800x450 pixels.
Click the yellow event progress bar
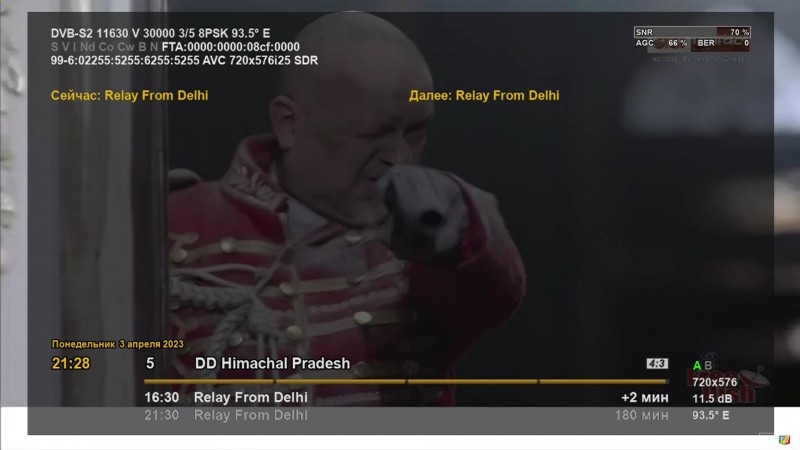[406, 381]
